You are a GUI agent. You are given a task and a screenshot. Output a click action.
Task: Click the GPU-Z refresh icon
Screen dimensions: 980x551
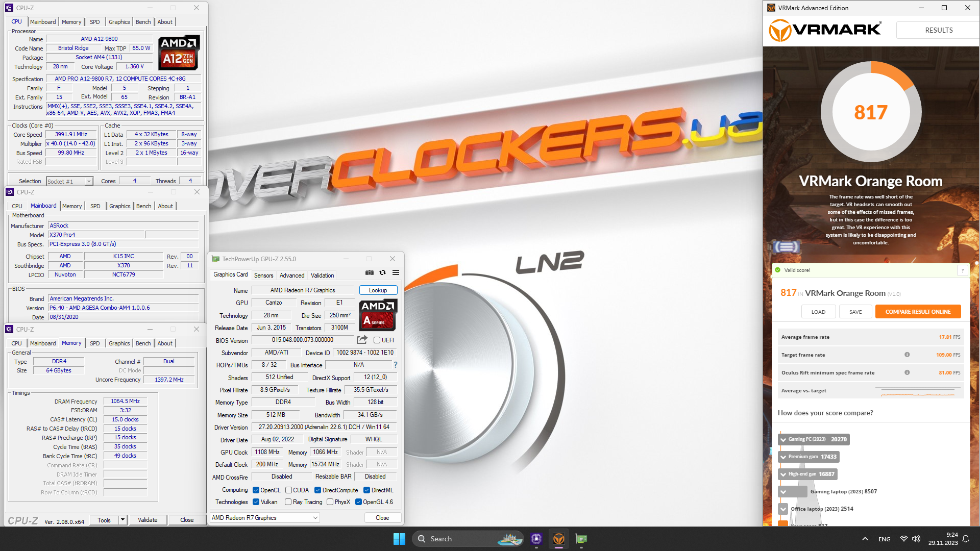382,272
